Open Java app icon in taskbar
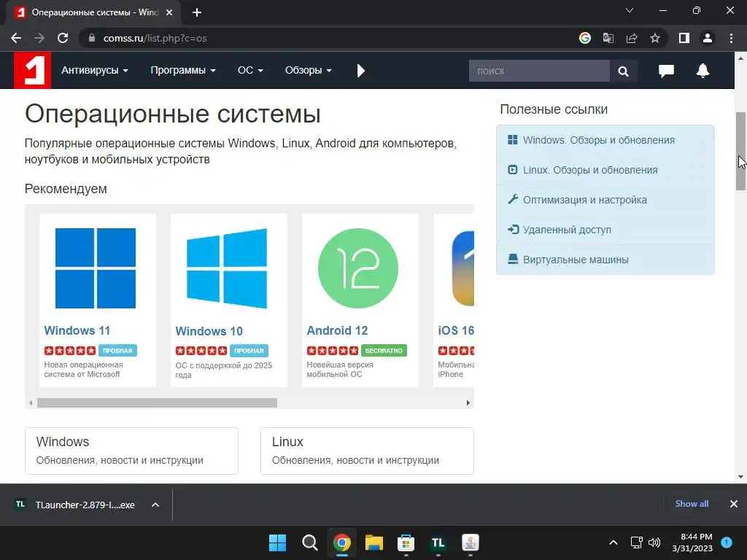Image resolution: width=747 pixels, height=560 pixels. (471, 542)
